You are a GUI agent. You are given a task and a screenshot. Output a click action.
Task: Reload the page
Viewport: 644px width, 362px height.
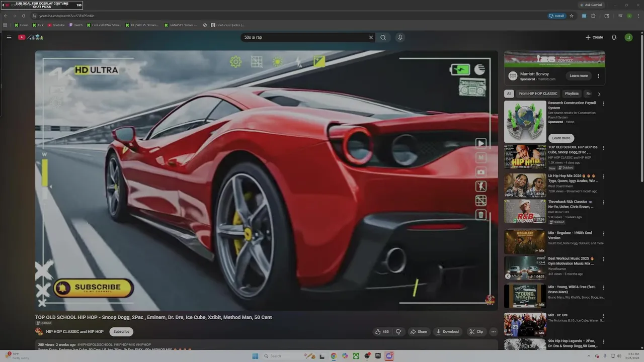pyautogui.click(x=23, y=16)
